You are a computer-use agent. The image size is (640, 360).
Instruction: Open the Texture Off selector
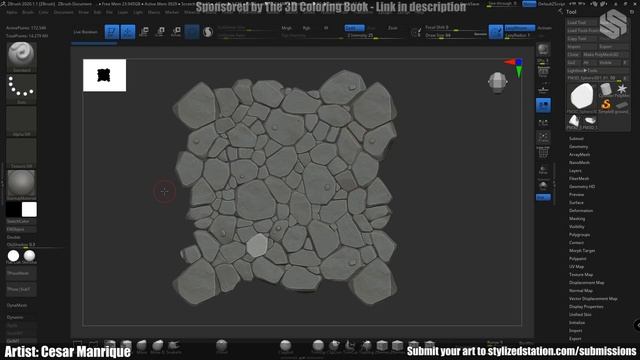21,153
